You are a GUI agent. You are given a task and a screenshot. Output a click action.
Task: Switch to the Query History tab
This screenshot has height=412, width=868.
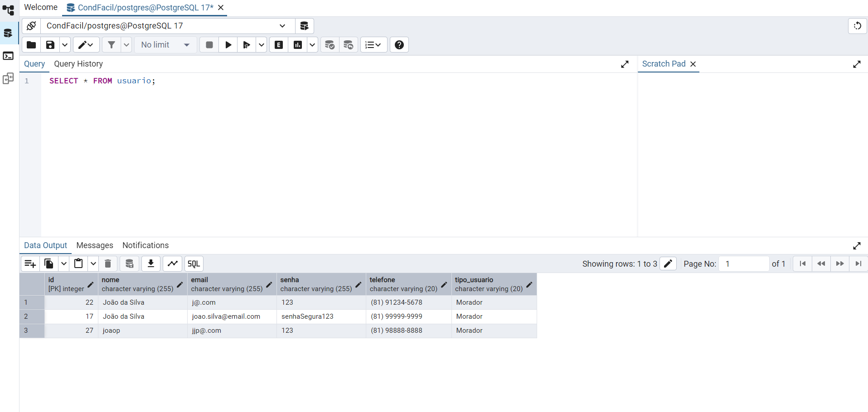click(78, 64)
